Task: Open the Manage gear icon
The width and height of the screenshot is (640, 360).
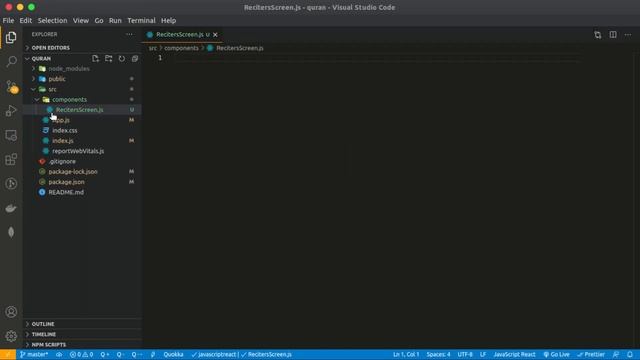Action: [x=11, y=336]
